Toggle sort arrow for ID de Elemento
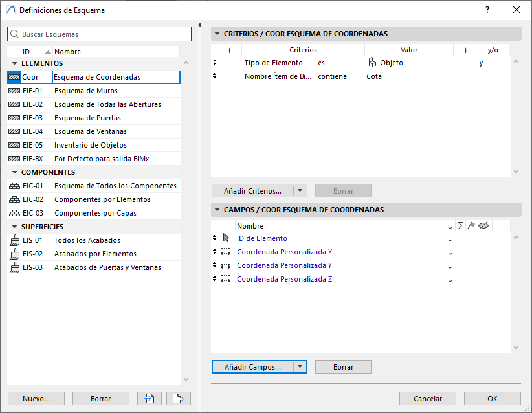 point(450,238)
